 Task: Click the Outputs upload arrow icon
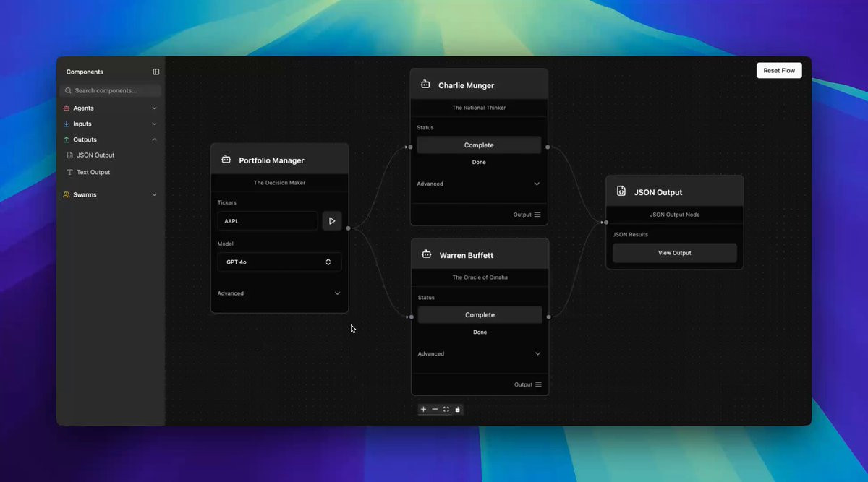click(67, 139)
